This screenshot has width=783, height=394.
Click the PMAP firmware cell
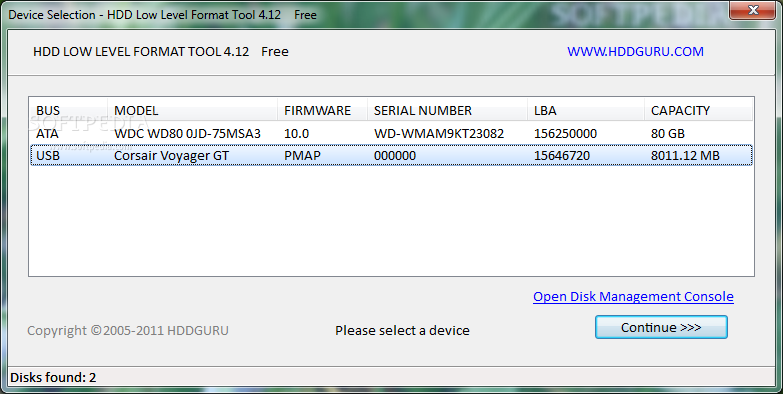(302, 156)
